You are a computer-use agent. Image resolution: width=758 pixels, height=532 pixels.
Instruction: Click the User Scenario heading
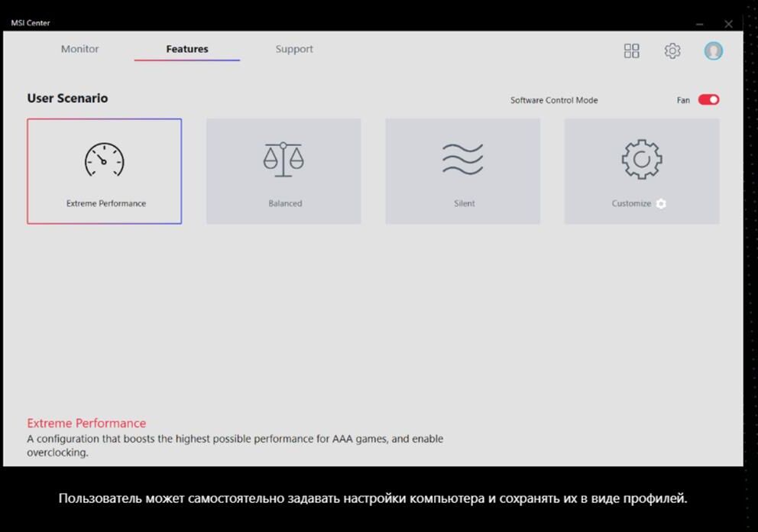click(67, 98)
